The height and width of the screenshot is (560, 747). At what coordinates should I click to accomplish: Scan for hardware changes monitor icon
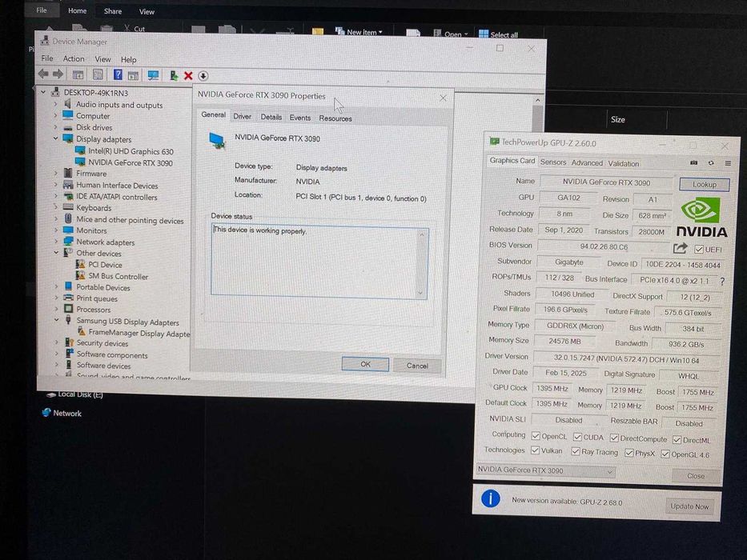pos(154,75)
